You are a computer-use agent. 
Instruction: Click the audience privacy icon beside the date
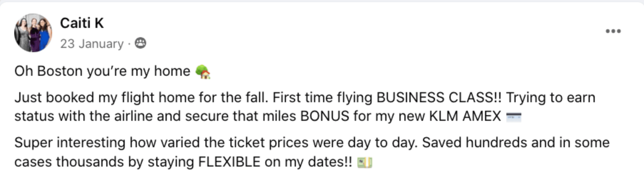pyautogui.click(x=140, y=43)
